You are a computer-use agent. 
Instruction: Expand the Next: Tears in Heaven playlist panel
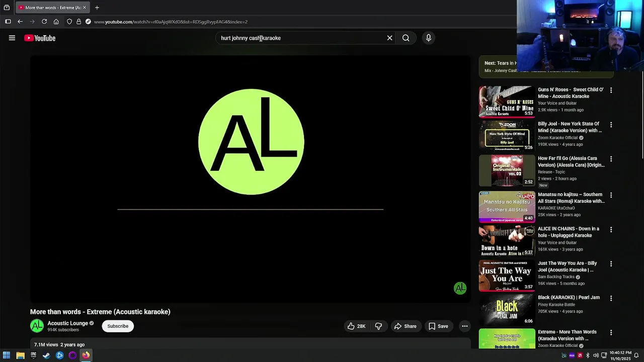coord(546,66)
